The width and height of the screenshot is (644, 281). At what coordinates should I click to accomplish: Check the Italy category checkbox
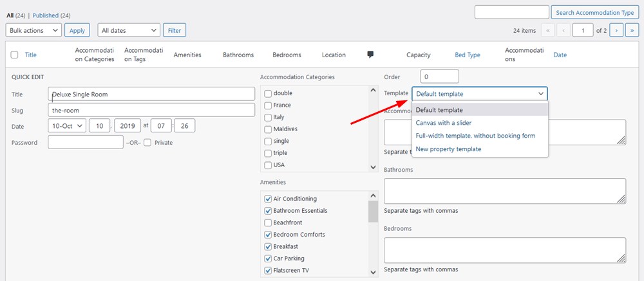268,117
